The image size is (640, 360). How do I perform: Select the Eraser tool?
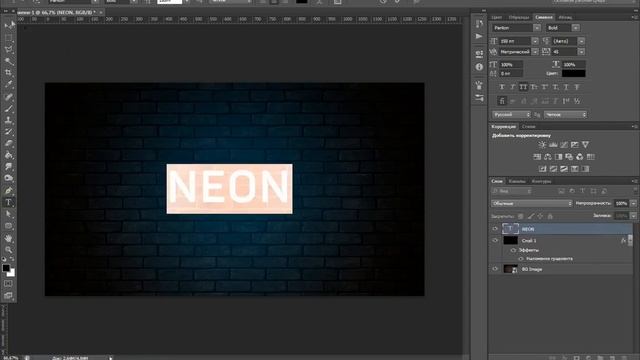click(x=9, y=144)
